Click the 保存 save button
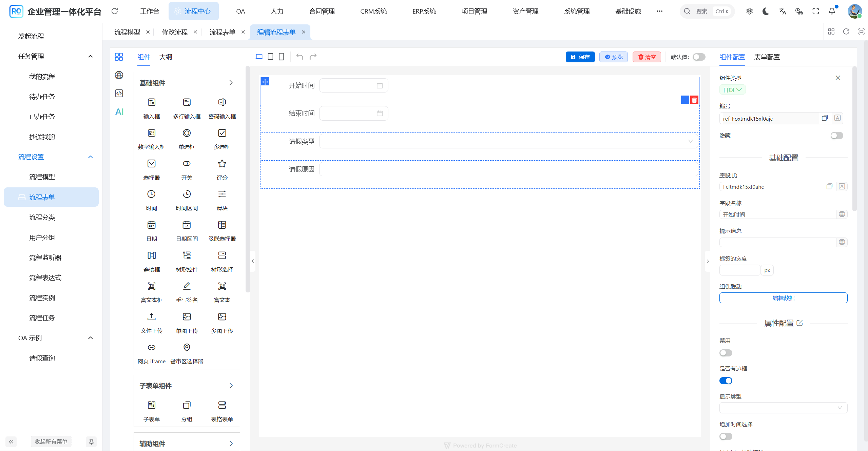This screenshot has width=868, height=451. (x=580, y=57)
